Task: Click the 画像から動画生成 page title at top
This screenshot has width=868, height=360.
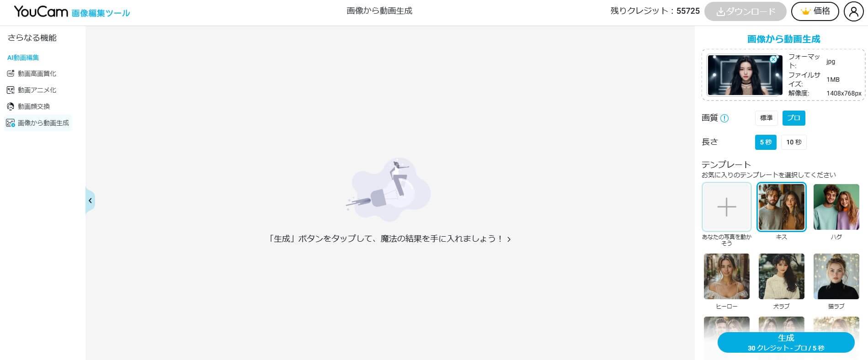Action: click(379, 11)
